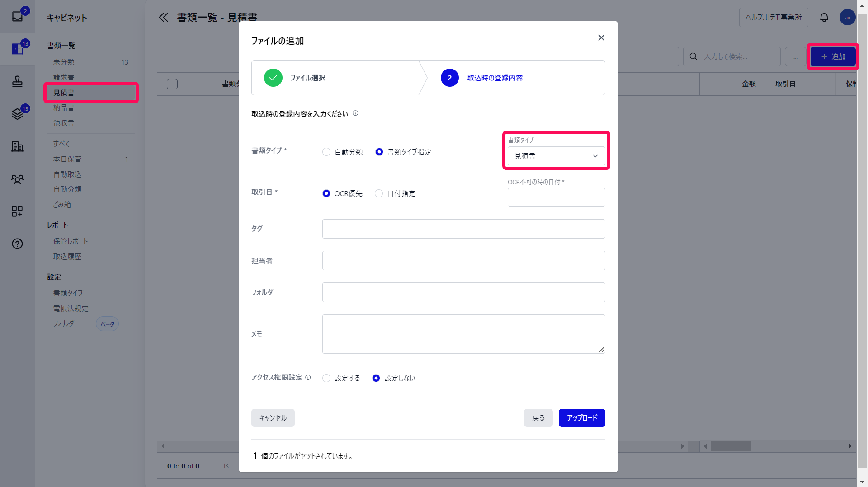Sort by 金額 column header

749,84
